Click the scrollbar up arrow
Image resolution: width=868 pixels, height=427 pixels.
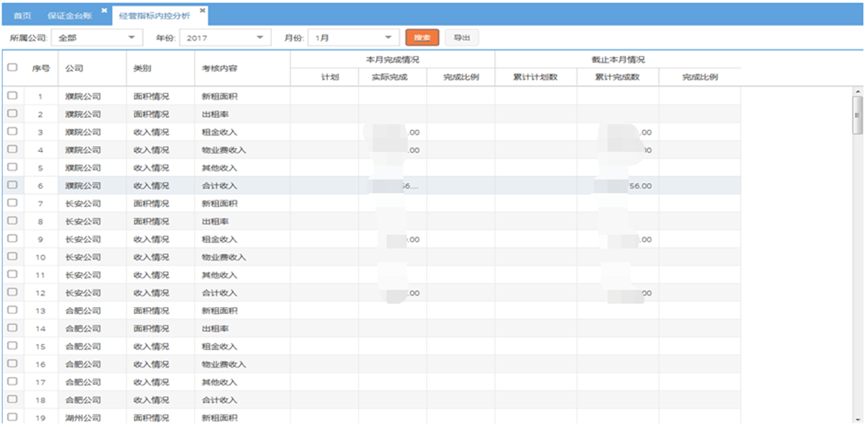click(x=858, y=92)
